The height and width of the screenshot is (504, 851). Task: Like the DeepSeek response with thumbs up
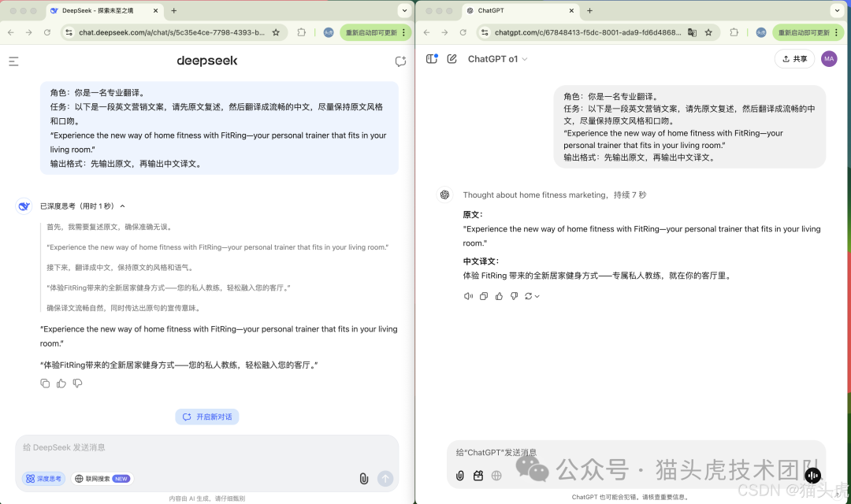61,384
